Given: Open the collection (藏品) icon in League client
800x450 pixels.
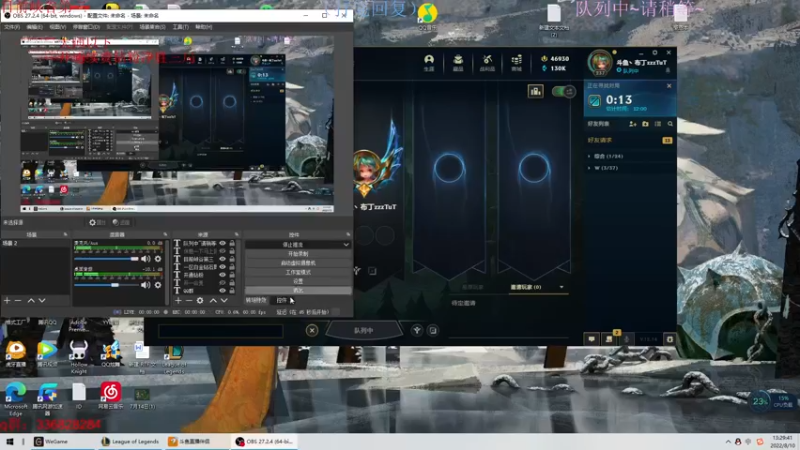Looking at the screenshot, I should coord(458,62).
